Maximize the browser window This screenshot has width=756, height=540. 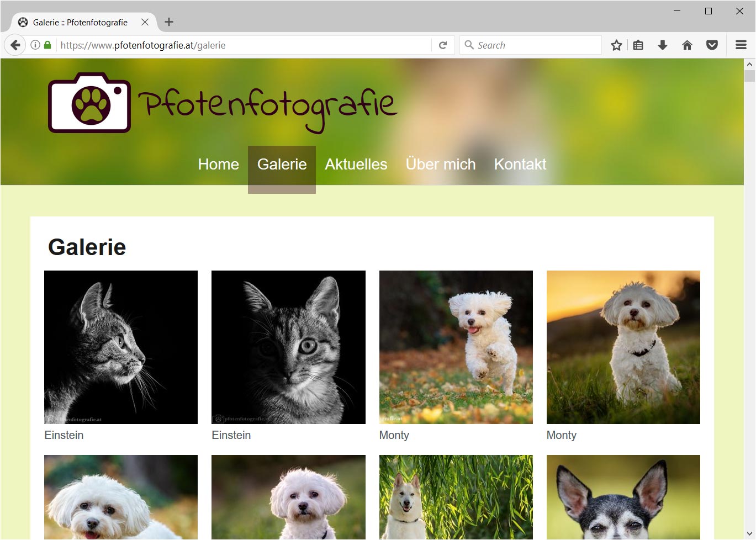tap(709, 11)
